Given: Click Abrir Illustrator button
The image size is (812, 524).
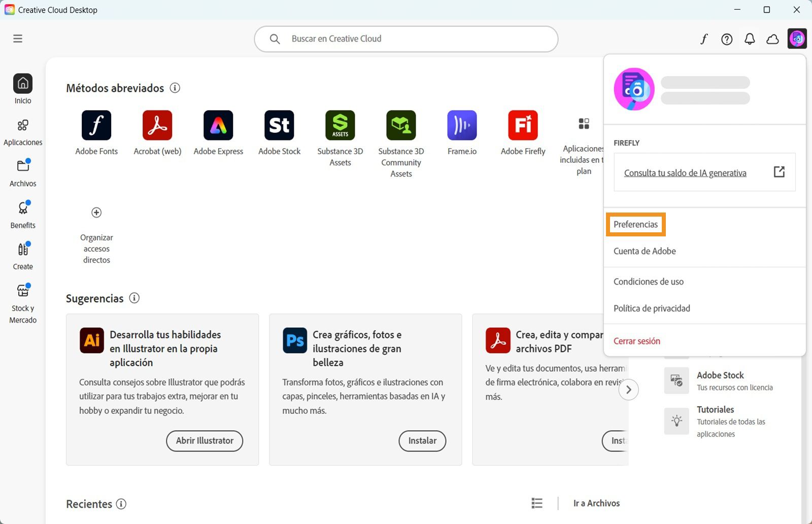Looking at the screenshot, I should 205,441.
